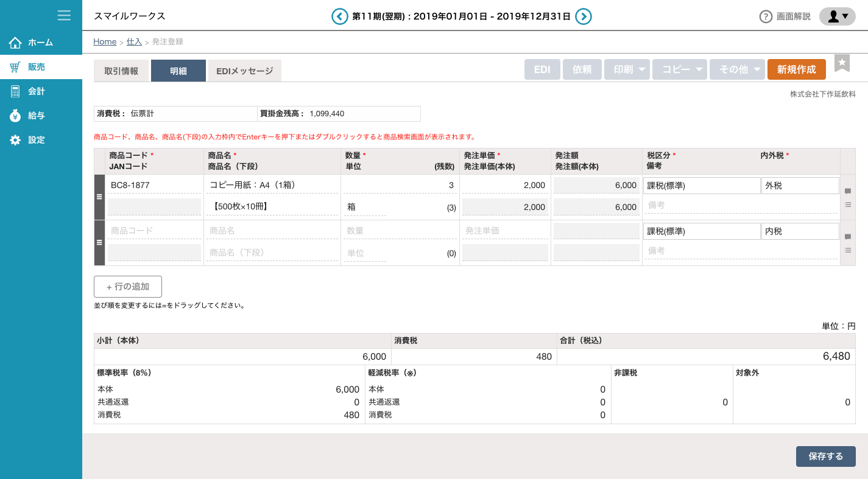The height and width of the screenshot is (479, 868).
Task: Click the スマイルワークス title
Action: click(130, 16)
